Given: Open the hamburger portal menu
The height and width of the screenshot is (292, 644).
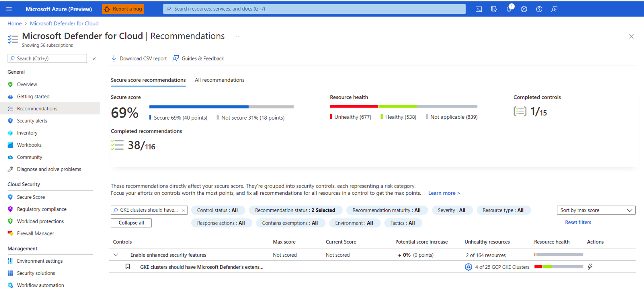Looking at the screenshot, I should 9,9.
